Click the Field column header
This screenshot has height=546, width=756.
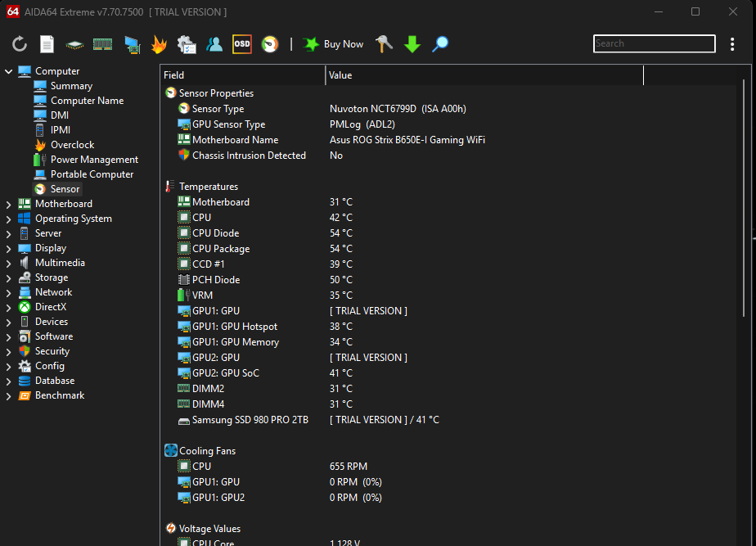click(243, 75)
